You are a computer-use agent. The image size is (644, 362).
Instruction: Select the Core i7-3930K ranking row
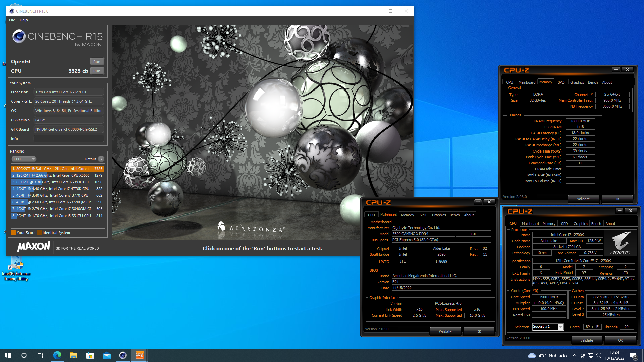pos(57,182)
